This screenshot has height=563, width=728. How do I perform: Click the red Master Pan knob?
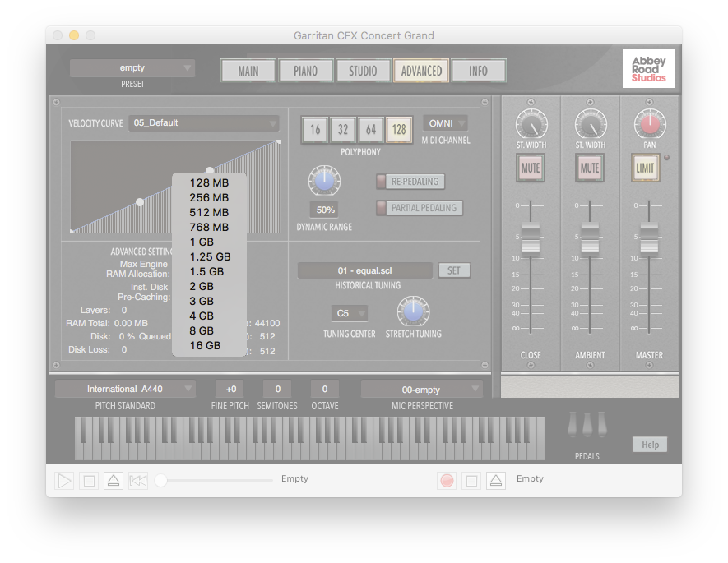[650, 124]
